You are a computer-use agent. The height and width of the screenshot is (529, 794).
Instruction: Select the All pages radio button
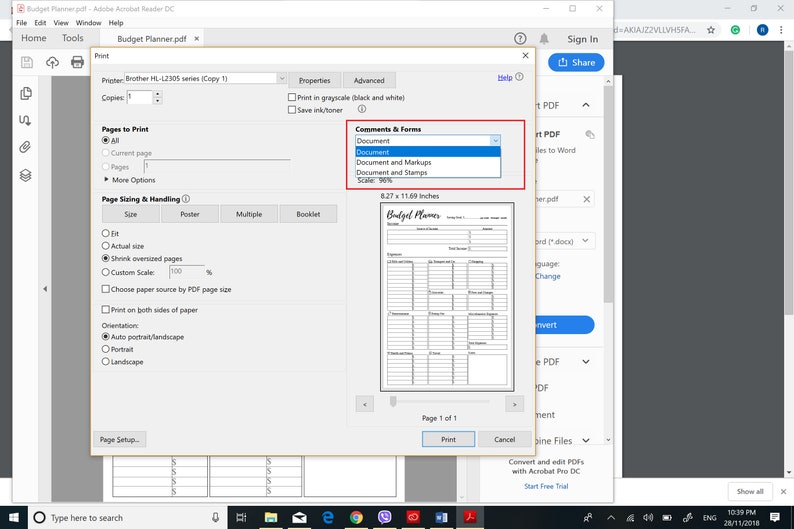click(x=105, y=140)
